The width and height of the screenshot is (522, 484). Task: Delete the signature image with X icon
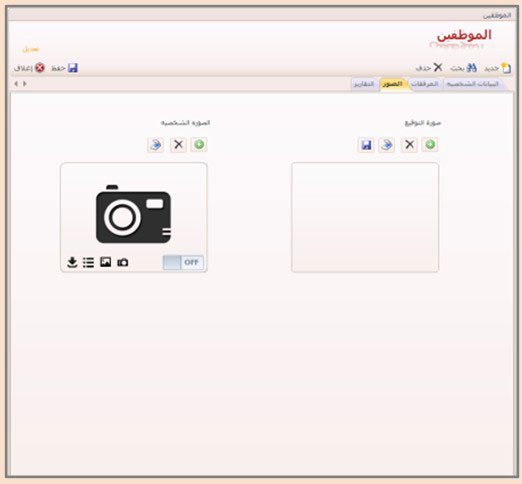pos(409,145)
